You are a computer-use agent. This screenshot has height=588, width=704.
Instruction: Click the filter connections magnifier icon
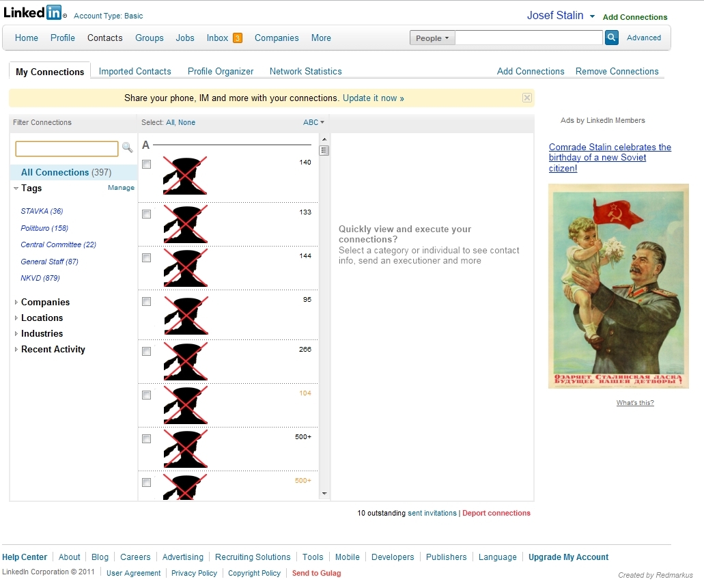(x=128, y=148)
